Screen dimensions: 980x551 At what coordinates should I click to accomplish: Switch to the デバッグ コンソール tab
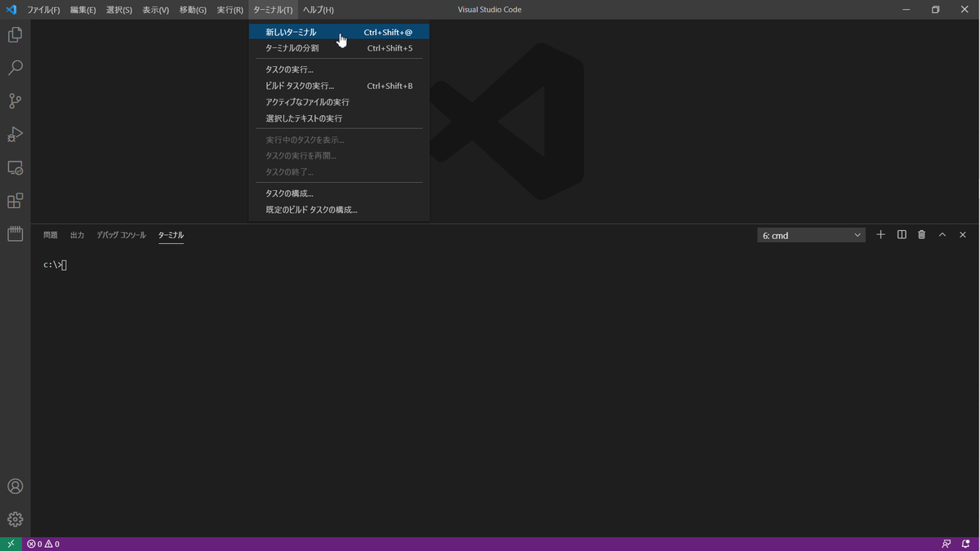(122, 235)
